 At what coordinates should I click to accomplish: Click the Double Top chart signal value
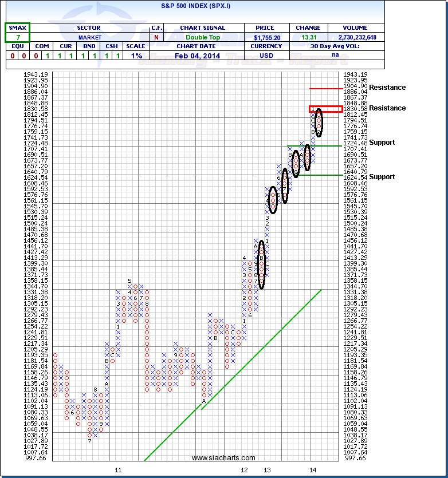click(x=202, y=37)
